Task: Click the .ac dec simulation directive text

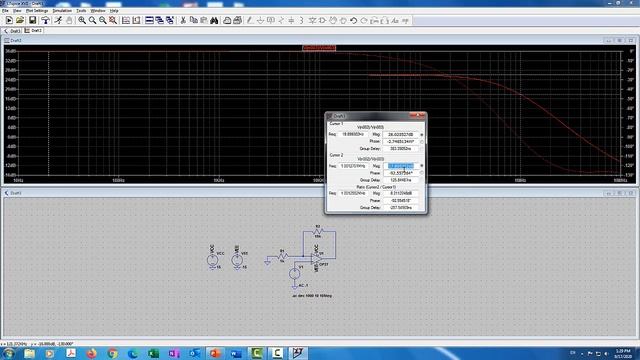Action: pyautogui.click(x=312, y=296)
